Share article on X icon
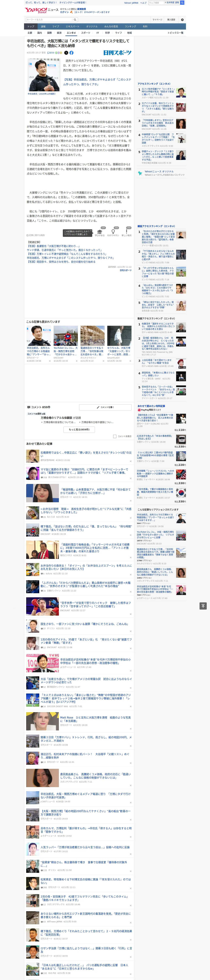Screen dimensions: 210x980 click(x=66, y=53)
